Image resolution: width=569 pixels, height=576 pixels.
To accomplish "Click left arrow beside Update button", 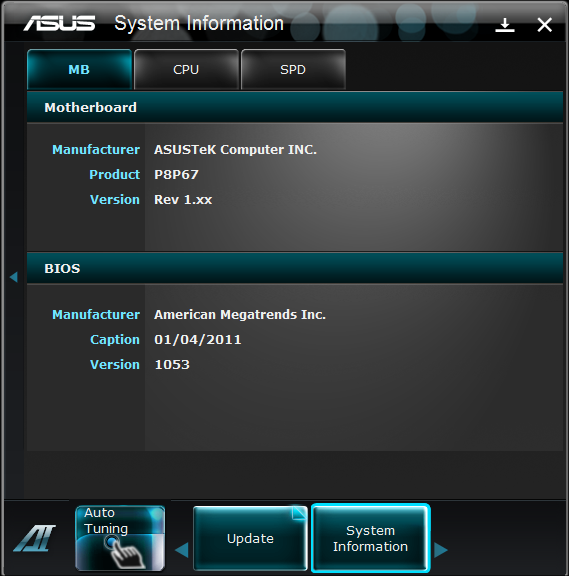I will point(182,550).
